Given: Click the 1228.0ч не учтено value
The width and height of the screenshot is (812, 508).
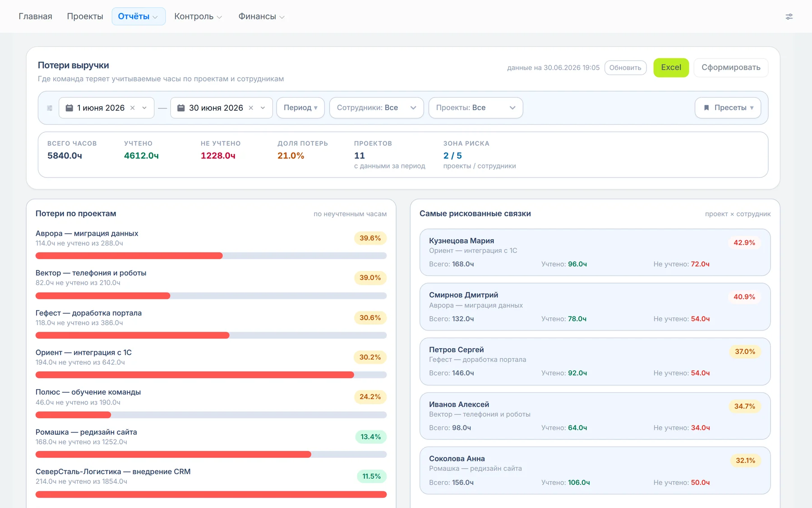Looking at the screenshot, I should tap(218, 156).
